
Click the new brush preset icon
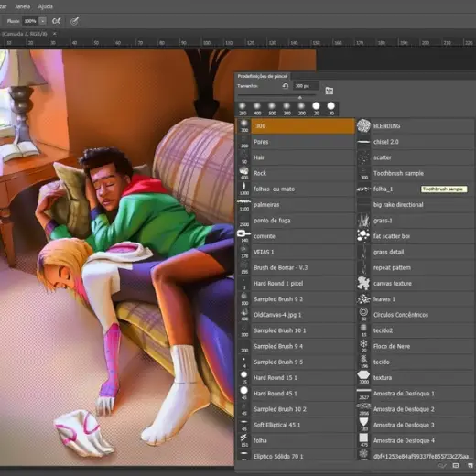point(470,465)
